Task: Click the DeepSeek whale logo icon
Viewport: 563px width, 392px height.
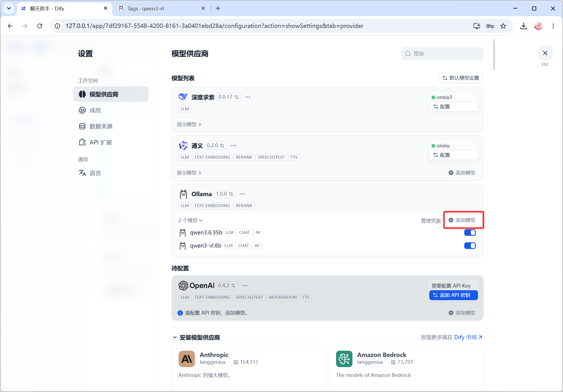Action: pos(183,97)
